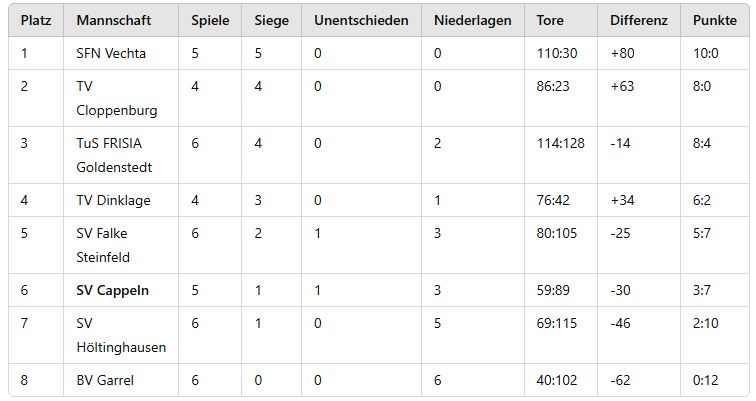This screenshot has width=756, height=401.
Task: Click the Platz column header
Action: pyautogui.click(x=36, y=20)
